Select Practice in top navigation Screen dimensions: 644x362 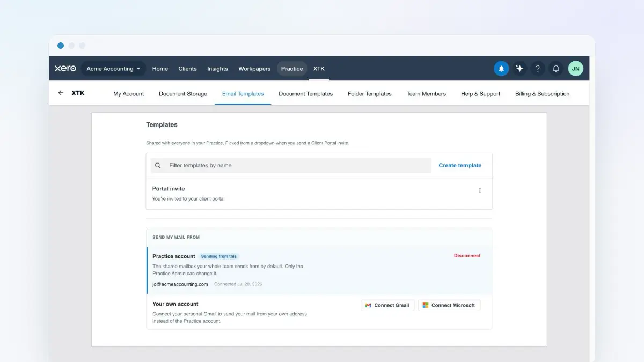(x=292, y=69)
